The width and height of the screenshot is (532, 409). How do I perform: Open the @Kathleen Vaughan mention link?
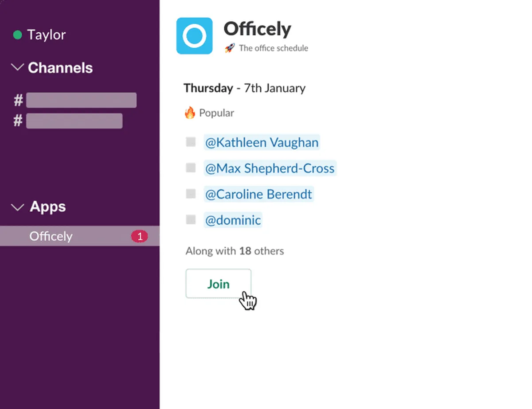pos(262,143)
